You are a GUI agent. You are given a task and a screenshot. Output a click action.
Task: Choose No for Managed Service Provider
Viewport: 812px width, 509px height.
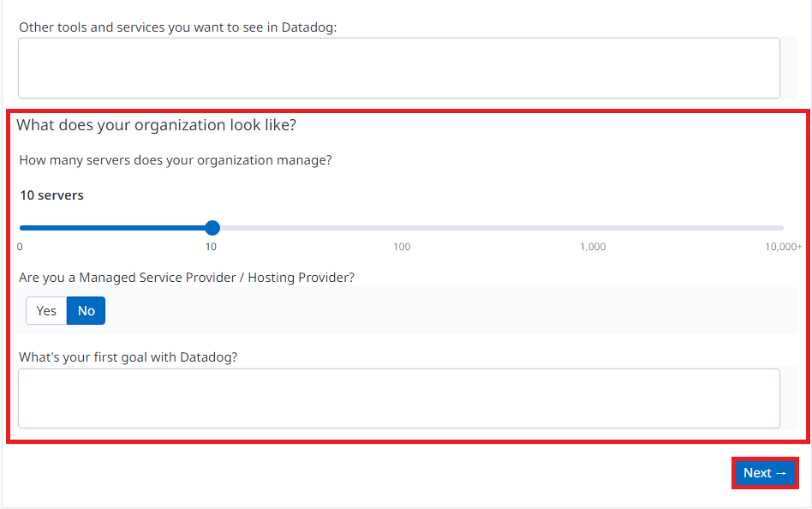coord(86,310)
